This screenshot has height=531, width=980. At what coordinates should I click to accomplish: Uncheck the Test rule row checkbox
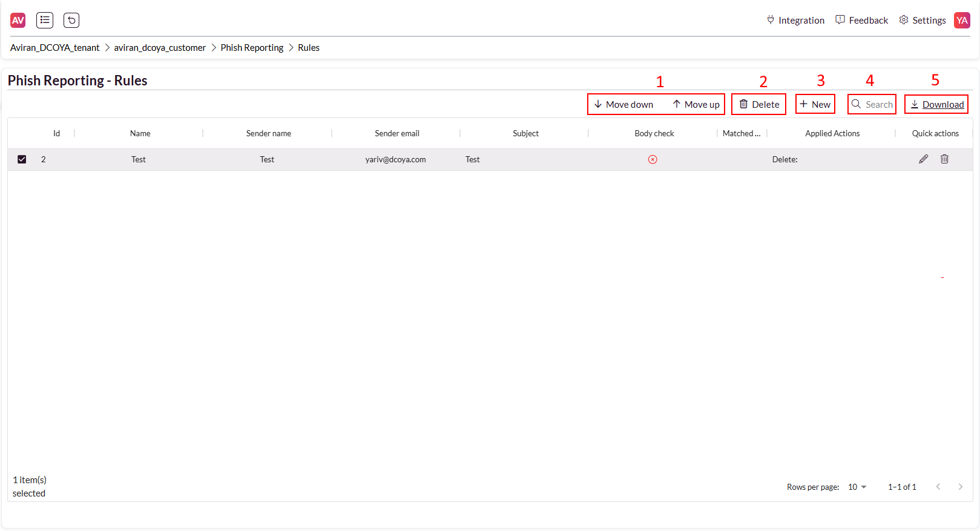click(22, 159)
